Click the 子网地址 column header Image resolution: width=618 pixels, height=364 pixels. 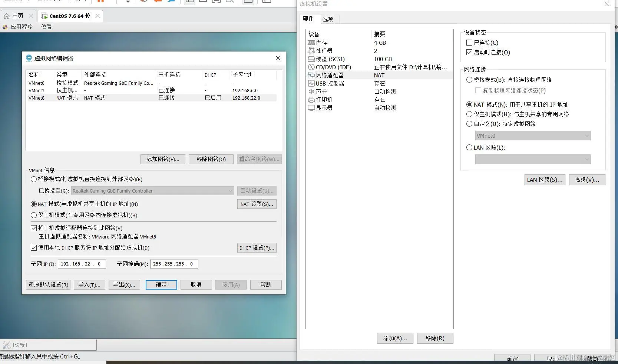click(x=253, y=75)
